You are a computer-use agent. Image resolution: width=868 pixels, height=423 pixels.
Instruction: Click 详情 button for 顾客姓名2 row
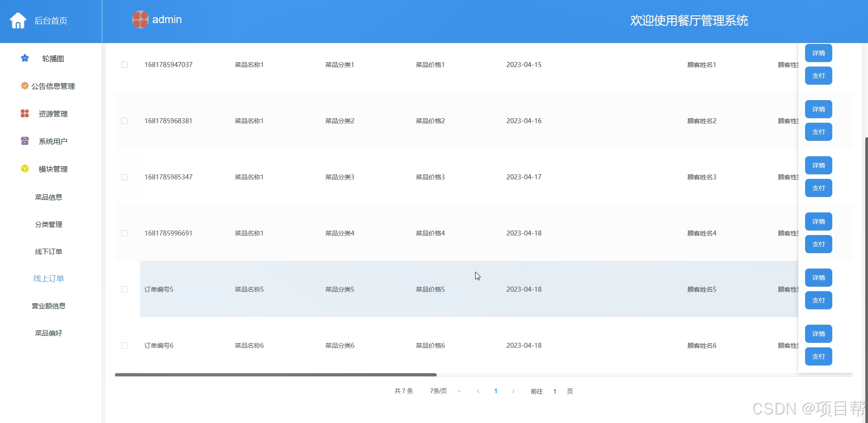[x=818, y=109]
